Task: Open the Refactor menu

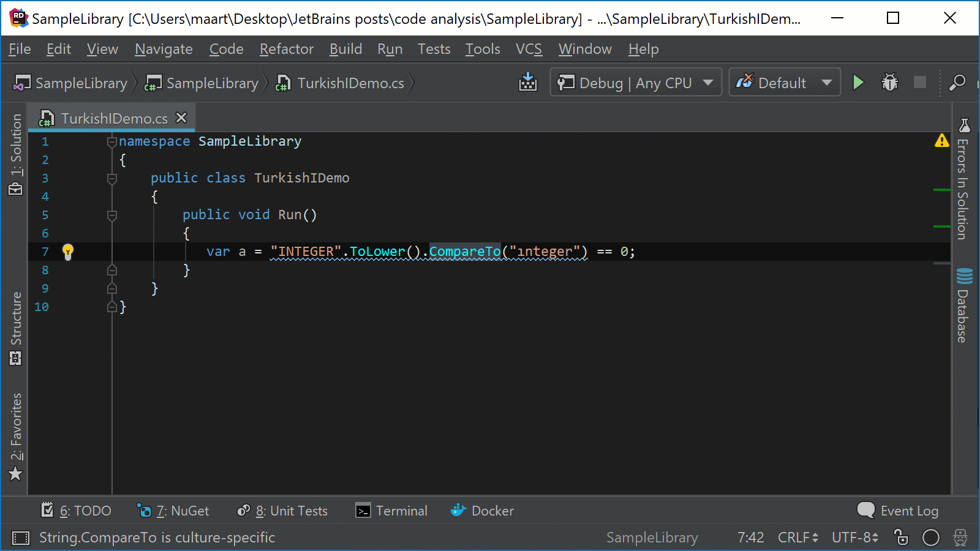Action: click(x=285, y=49)
